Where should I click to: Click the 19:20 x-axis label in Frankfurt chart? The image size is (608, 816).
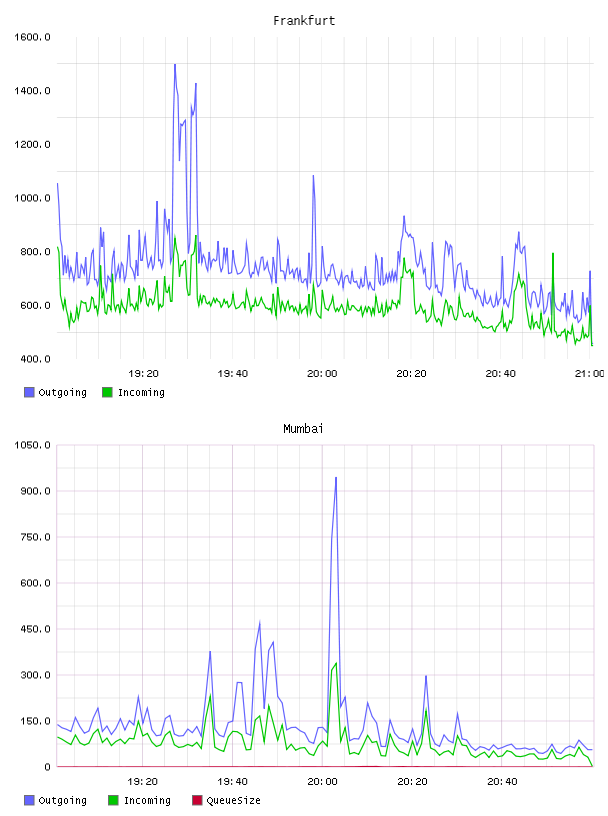[x=143, y=373]
